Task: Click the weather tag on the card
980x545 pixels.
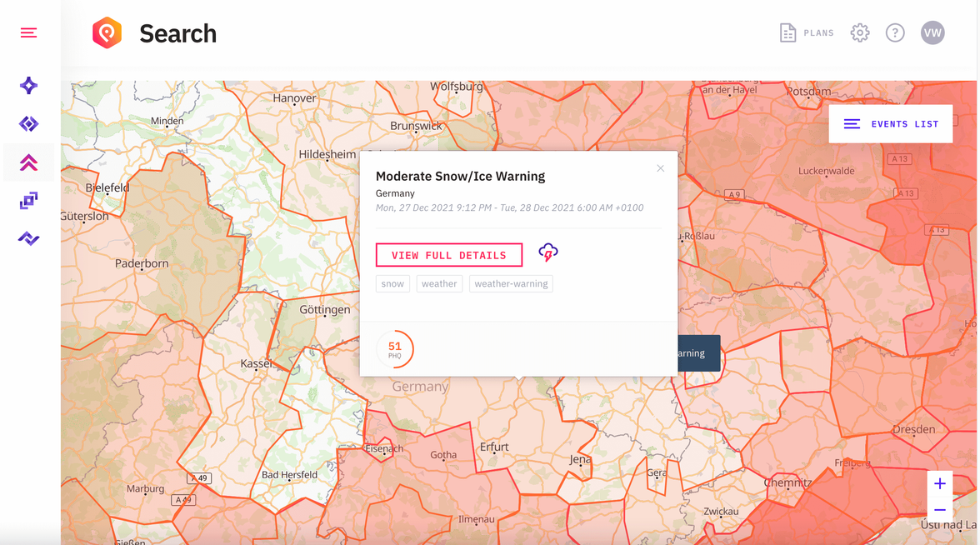Action: point(439,283)
